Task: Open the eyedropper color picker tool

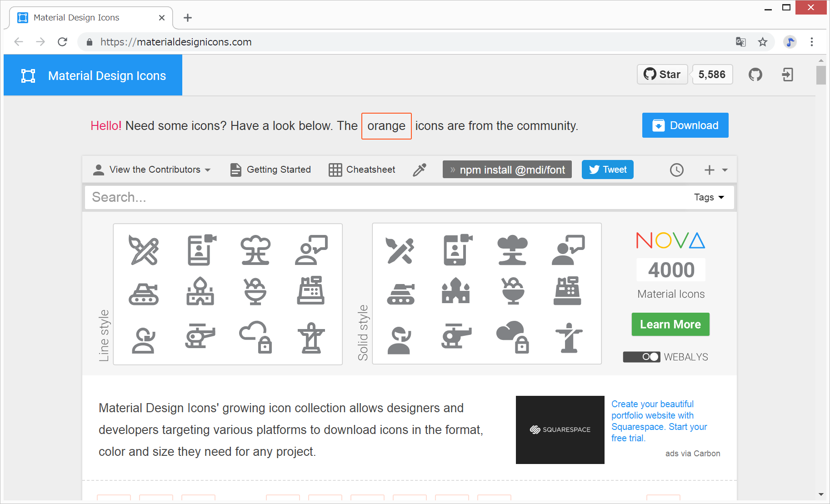Action: click(x=420, y=170)
